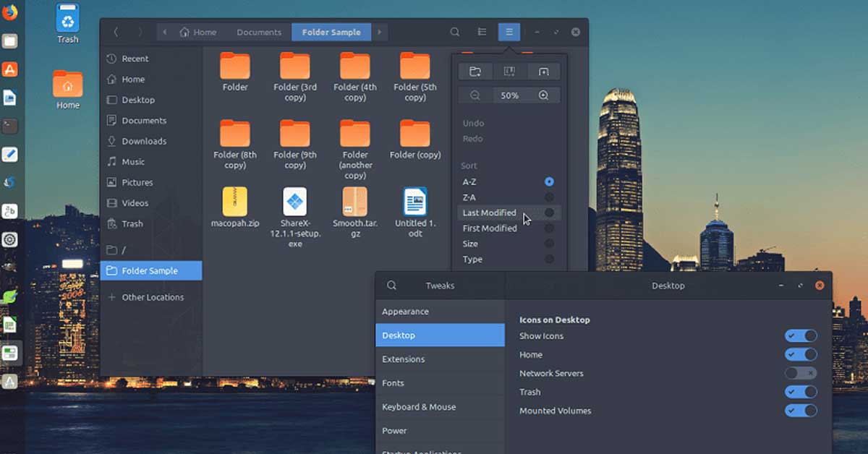Select the Z-A sort radio button
This screenshot has height=454, width=868.
click(x=549, y=197)
